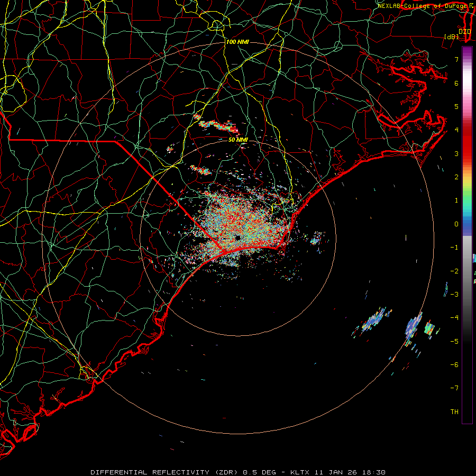Click the -2 value on color scale
Screen dimensions: 476x476
454,271
